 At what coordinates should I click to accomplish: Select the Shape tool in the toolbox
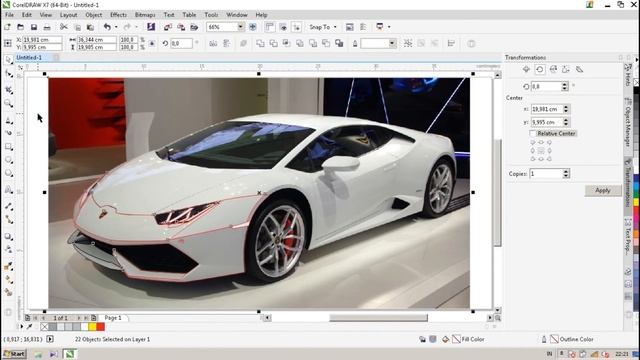tap(9, 74)
